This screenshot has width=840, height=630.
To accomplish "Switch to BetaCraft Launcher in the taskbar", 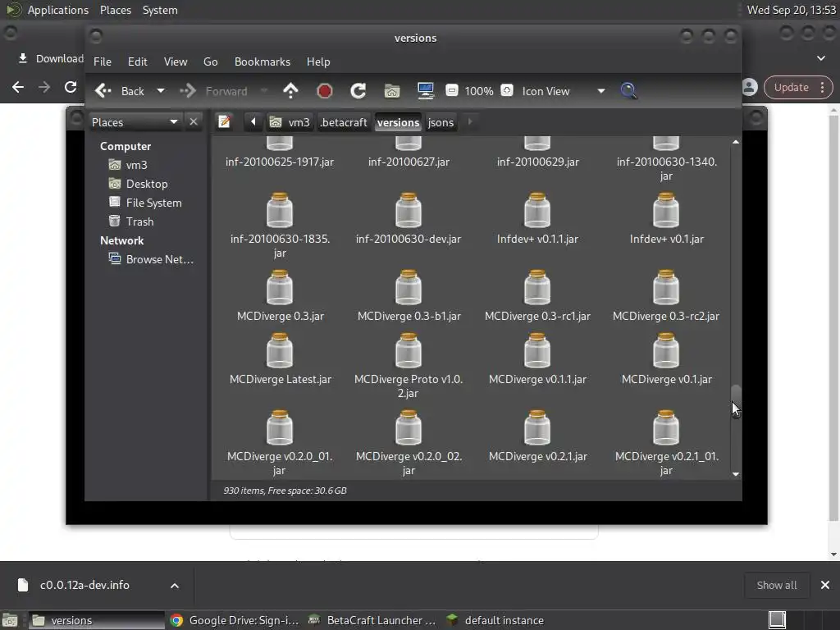I will point(372,620).
